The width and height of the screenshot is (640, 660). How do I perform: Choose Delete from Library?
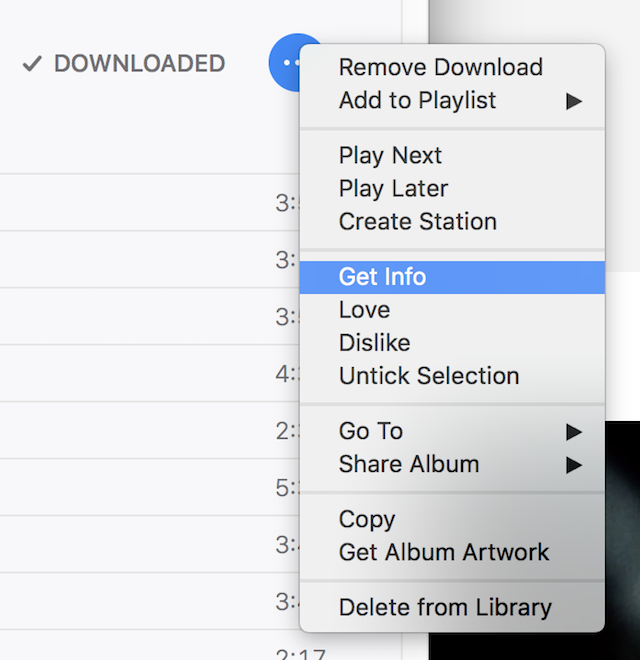click(445, 608)
